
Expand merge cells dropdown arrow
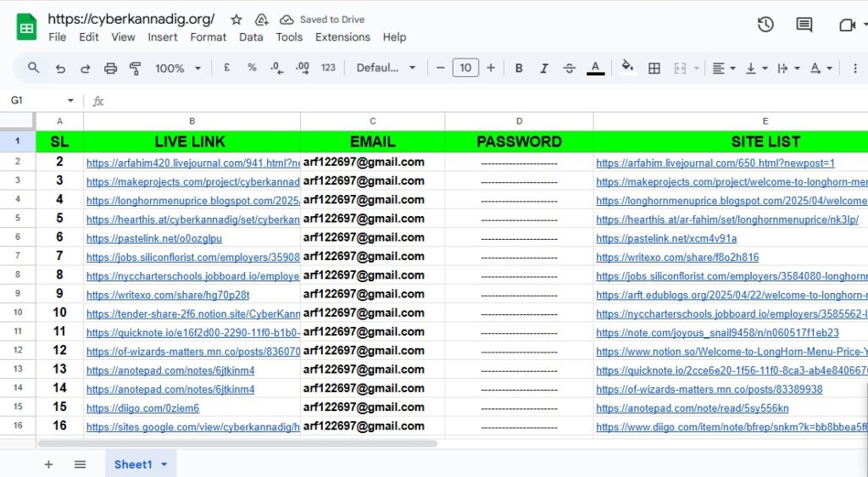pyautogui.click(x=697, y=68)
